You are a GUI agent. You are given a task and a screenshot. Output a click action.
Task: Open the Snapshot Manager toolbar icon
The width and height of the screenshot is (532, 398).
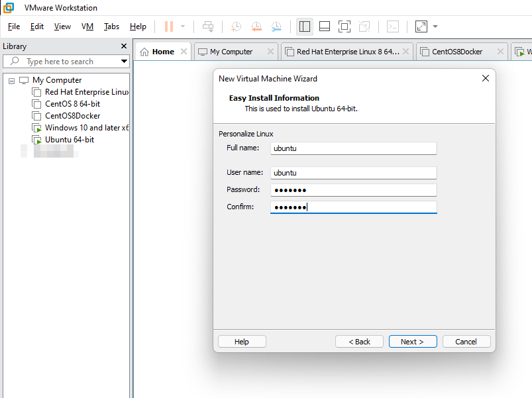coord(276,26)
